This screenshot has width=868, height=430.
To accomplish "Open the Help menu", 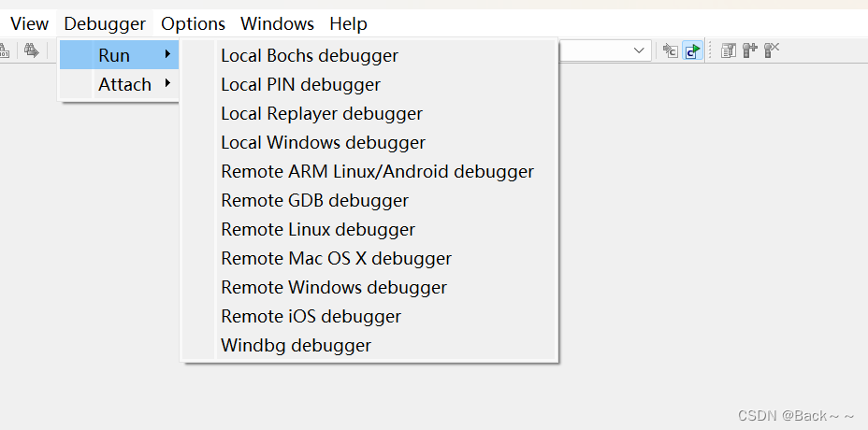I will (348, 23).
